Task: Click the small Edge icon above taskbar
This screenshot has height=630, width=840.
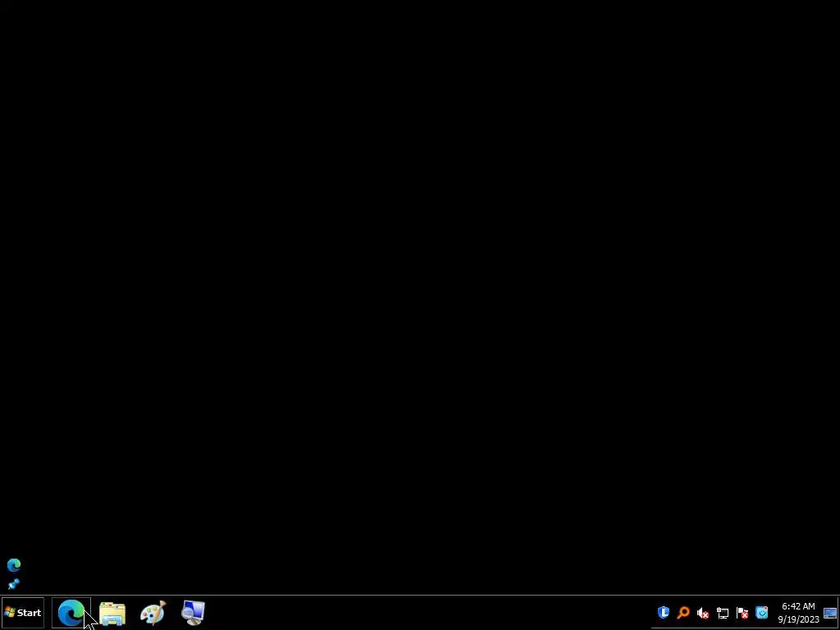Action: pos(14,565)
